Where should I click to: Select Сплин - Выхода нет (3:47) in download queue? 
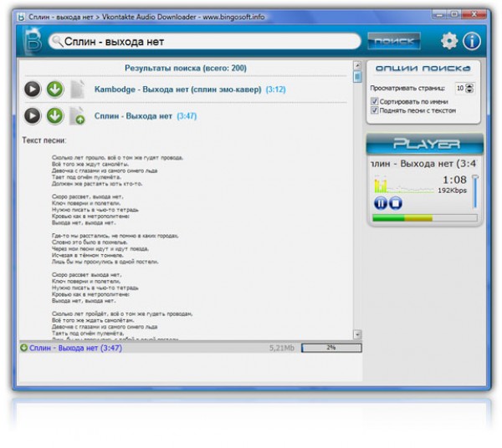(75, 348)
